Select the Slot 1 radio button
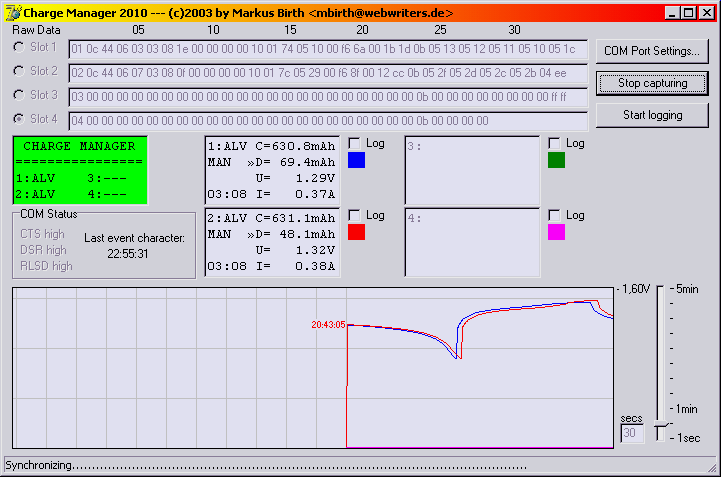721x477 pixels. [x=18, y=47]
